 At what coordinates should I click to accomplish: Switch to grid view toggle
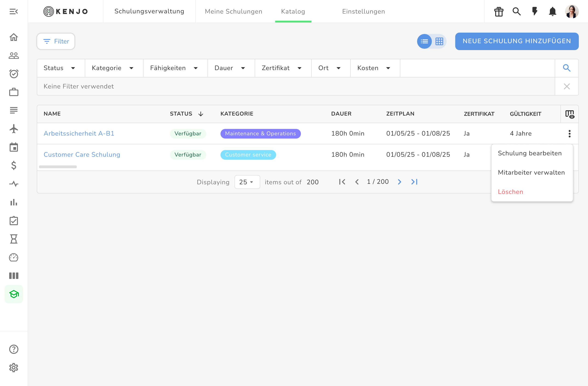[x=439, y=41]
